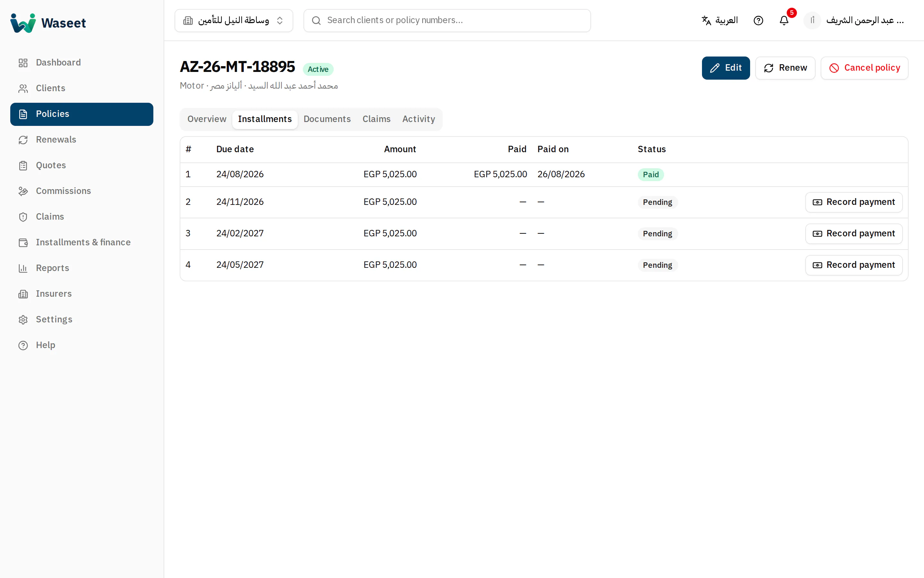Open notifications bell

[x=784, y=20]
